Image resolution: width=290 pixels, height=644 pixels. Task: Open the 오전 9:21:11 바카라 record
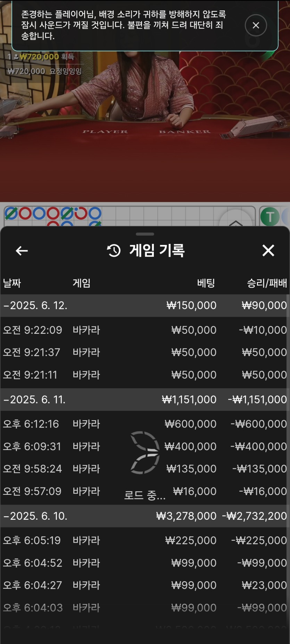point(145,375)
